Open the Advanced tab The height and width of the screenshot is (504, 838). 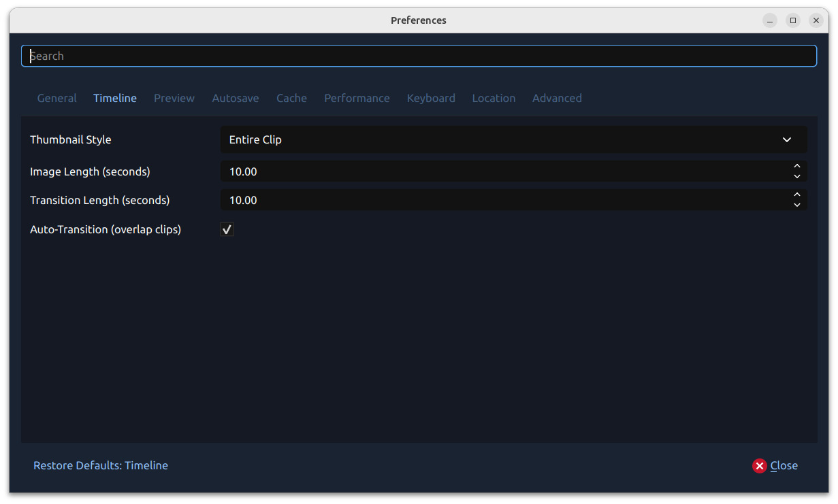point(557,98)
